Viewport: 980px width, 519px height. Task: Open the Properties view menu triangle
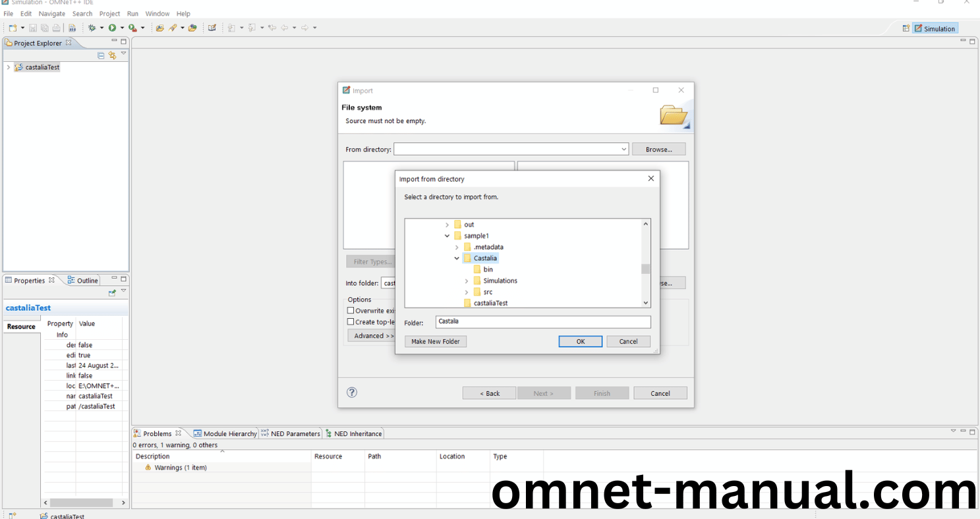click(123, 291)
